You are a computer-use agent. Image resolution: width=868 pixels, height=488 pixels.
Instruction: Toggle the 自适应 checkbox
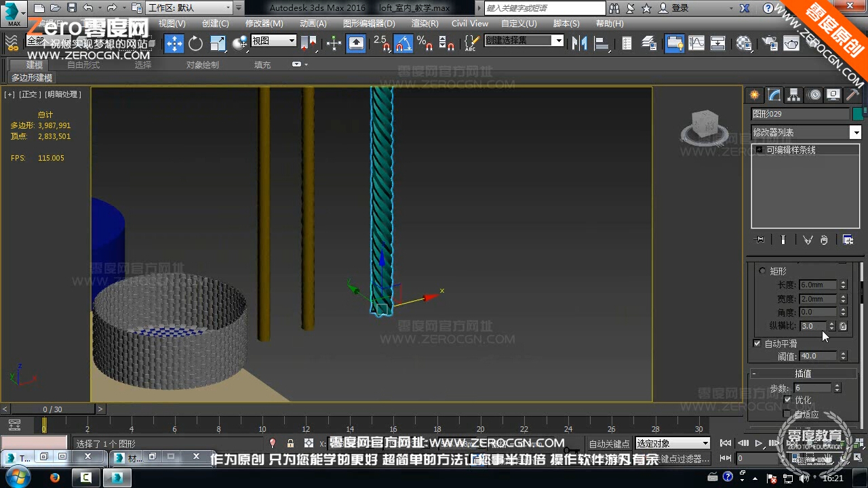787,413
